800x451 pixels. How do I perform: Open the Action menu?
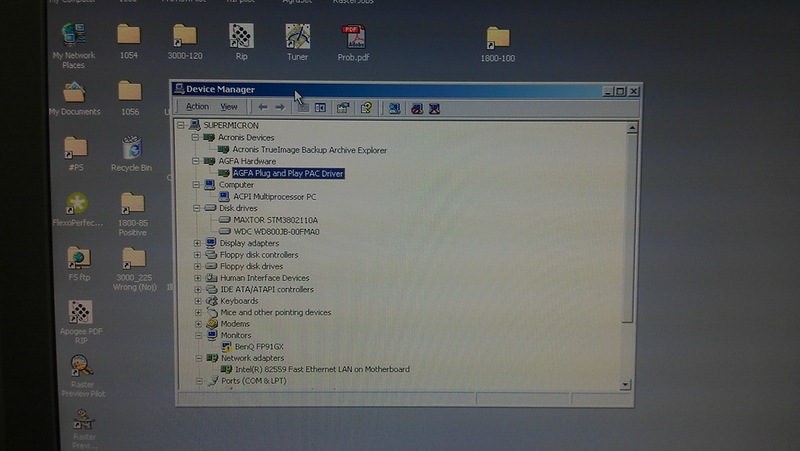coord(197,107)
